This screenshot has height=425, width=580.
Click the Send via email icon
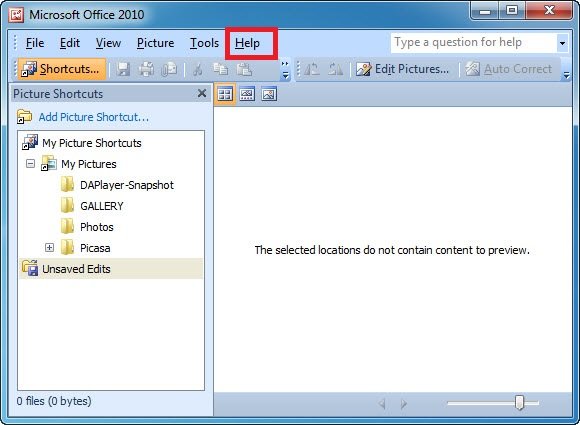click(169, 69)
